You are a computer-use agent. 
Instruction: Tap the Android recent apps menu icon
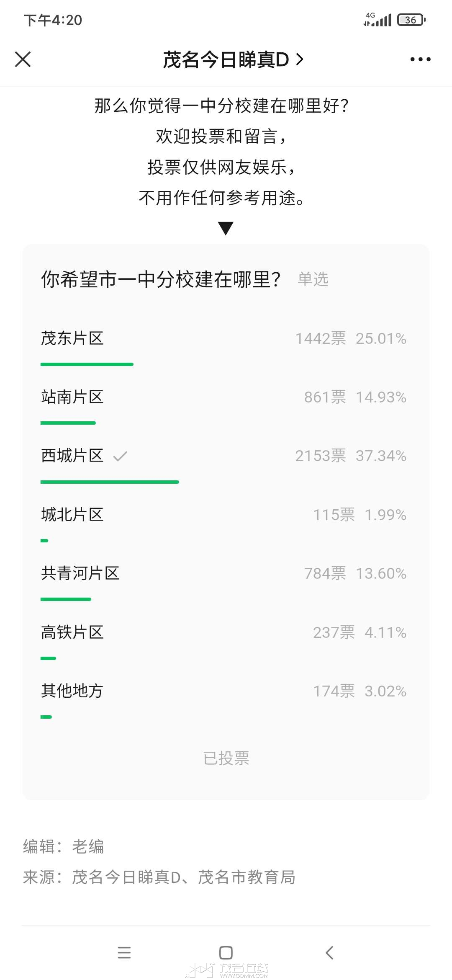(124, 953)
